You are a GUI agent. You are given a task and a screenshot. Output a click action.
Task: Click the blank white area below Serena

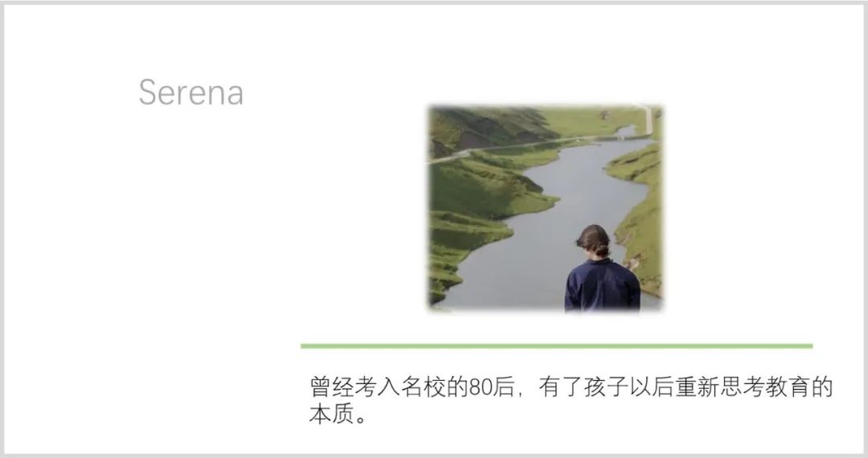pos(191,249)
